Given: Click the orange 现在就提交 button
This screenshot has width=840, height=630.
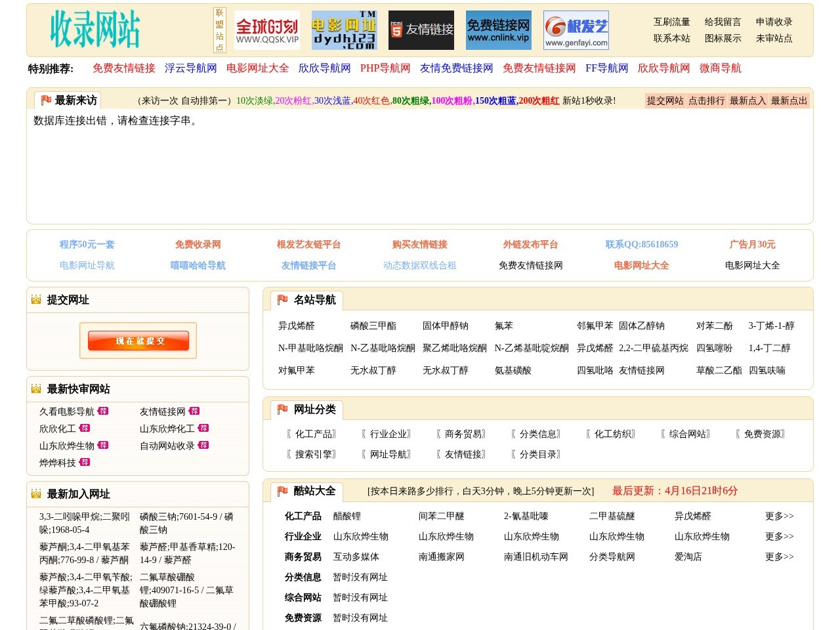Looking at the screenshot, I should click(x=138, y=341).
